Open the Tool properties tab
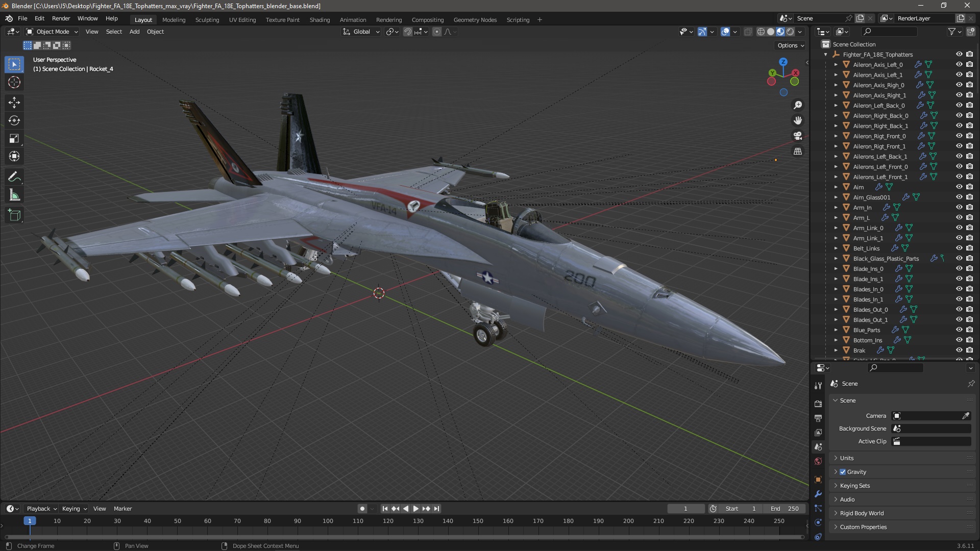 click(818, 385)
